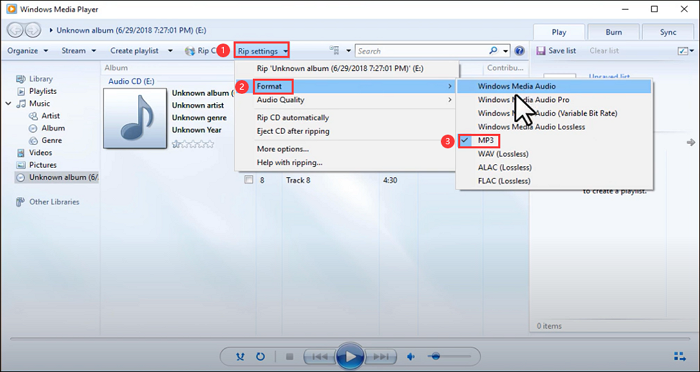The height and width of the screenshot is (372, 700).
Task: Open the view options dropdown arrow
Action: [x=348, y=51]
